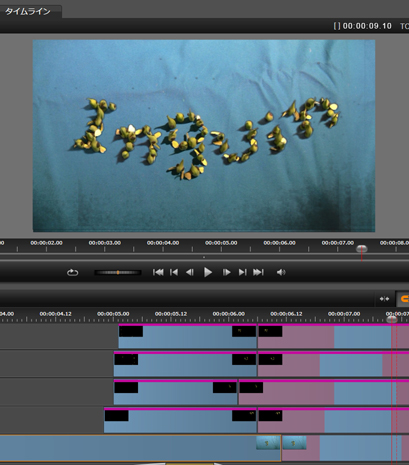
Task: Jump to end of timeline
Action: pyautogui.click(x=258, y=273)
